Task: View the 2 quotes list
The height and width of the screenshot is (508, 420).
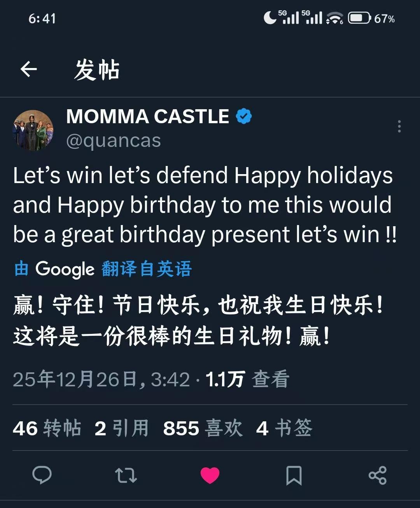Action: click(121, 428)
